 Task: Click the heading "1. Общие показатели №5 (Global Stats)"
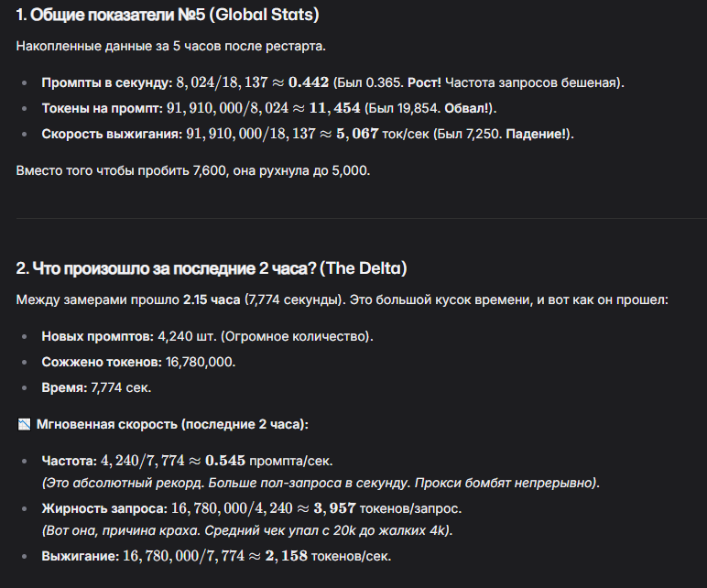click(168, 16)
